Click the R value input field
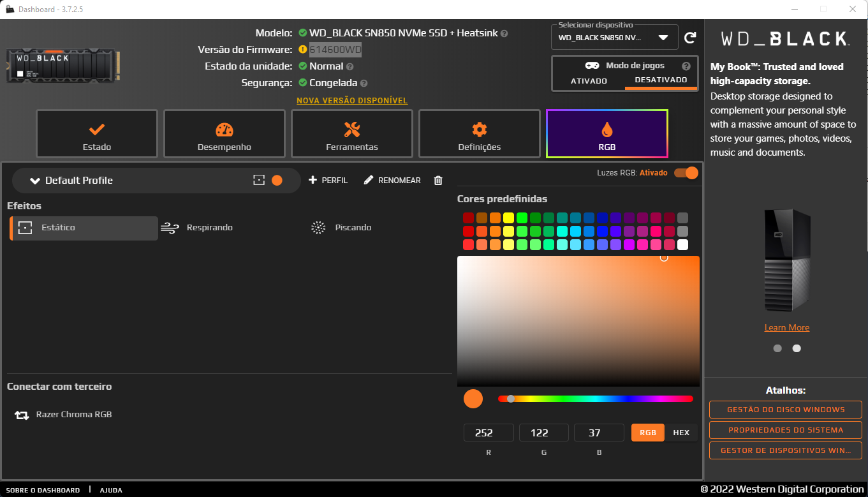Viewport: 868px width, 497px height. tap(488, 432)
